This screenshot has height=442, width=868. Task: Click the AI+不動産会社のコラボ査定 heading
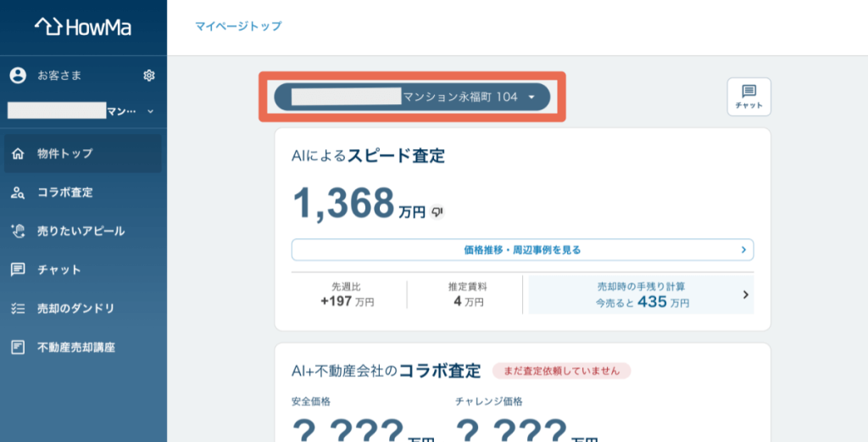point(387,371)
